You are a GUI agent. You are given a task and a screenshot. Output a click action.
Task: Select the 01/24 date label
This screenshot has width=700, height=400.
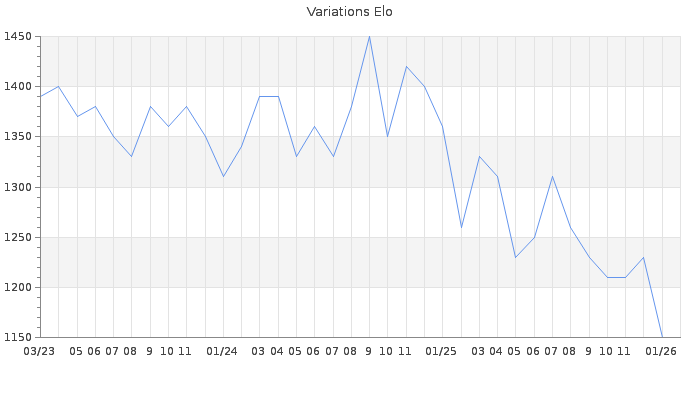(222, 351)
